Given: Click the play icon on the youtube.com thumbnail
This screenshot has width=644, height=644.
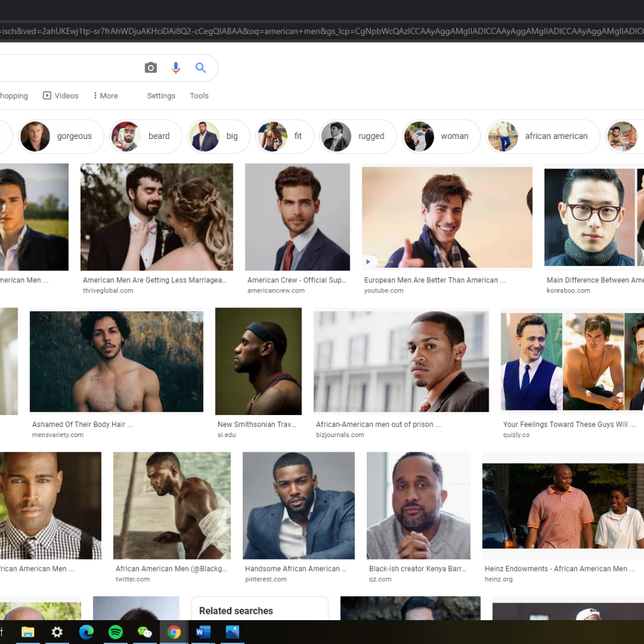Looking at the screenshot, I should coord(369,261).
